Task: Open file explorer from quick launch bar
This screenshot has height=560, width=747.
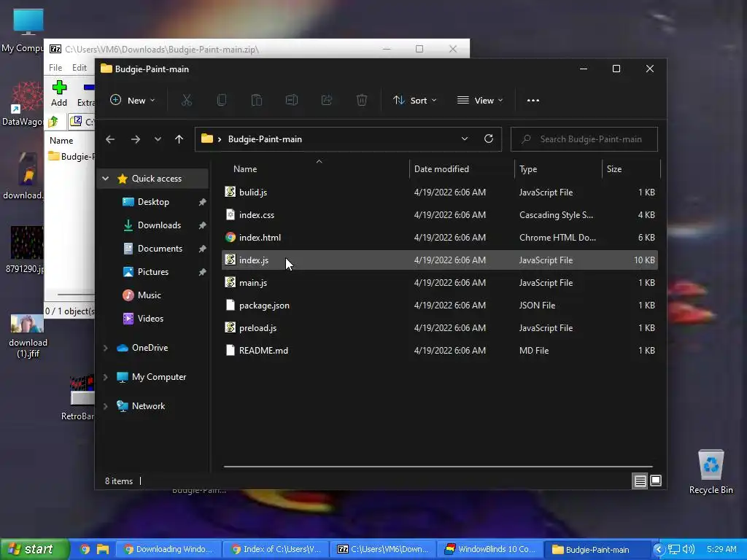Action: click(x=103, y=549)
